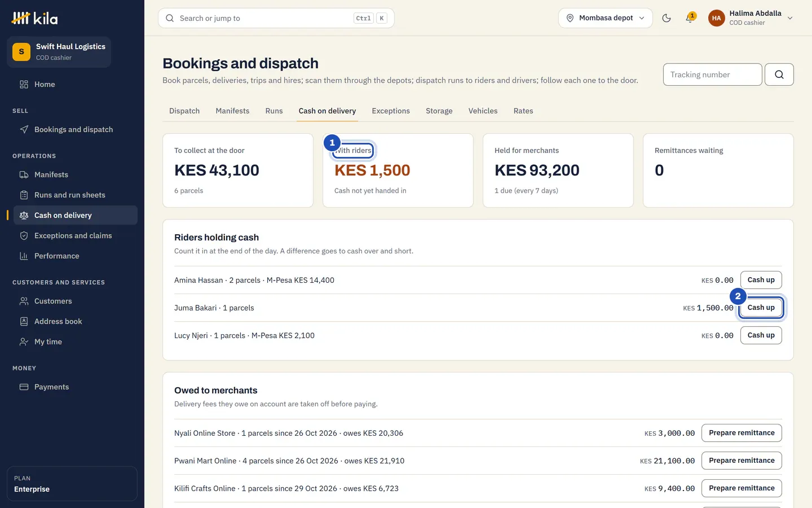Click the KES 93,200 held amount
Image resolution: width=812 pixels, height=508 pixels.
(537, 170)
